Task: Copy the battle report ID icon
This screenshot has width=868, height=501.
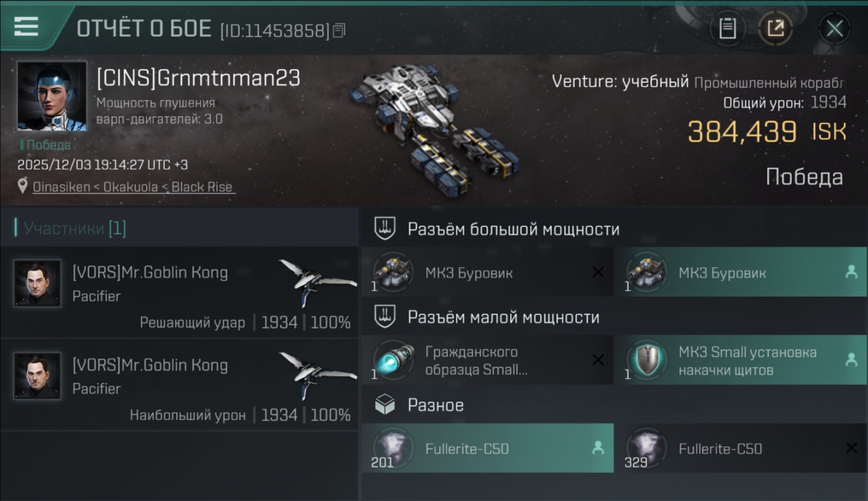Action: tap(339, 31)
